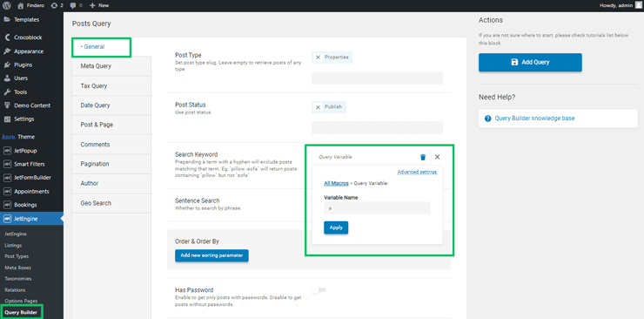Image resolution: width=644 pixels, height=319 pixels.
Task: Click the Crocoblock crescent icon
Action: pyautogui.click(x=7, y=37)
